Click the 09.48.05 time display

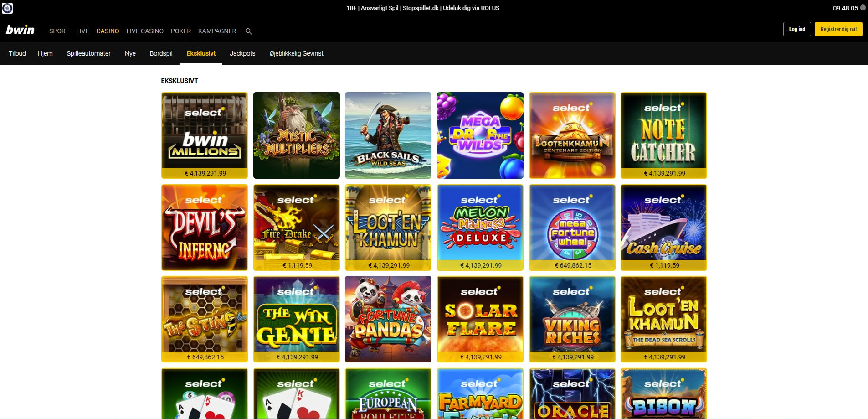845,8
